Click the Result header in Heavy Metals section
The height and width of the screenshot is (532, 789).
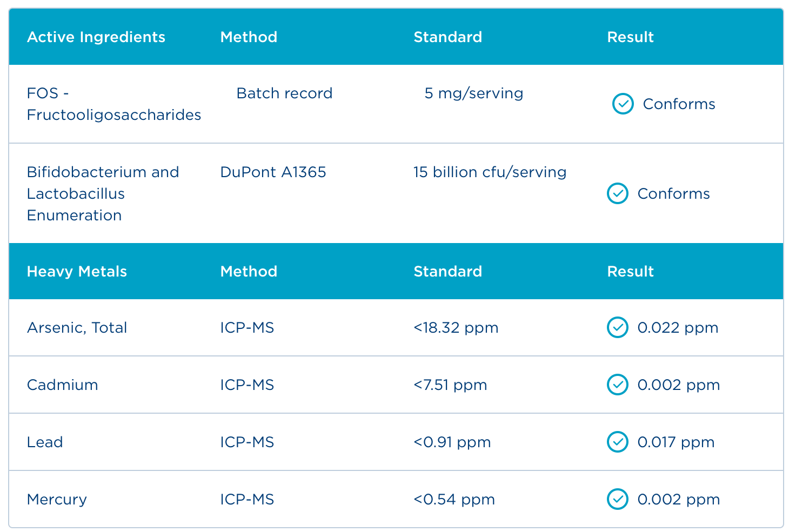[630, 271]
